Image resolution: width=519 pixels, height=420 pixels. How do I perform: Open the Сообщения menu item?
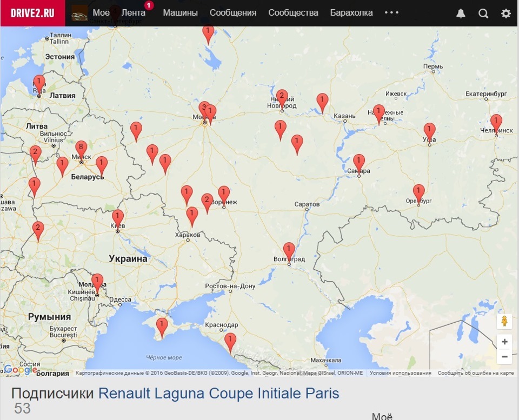pos(233,12)
